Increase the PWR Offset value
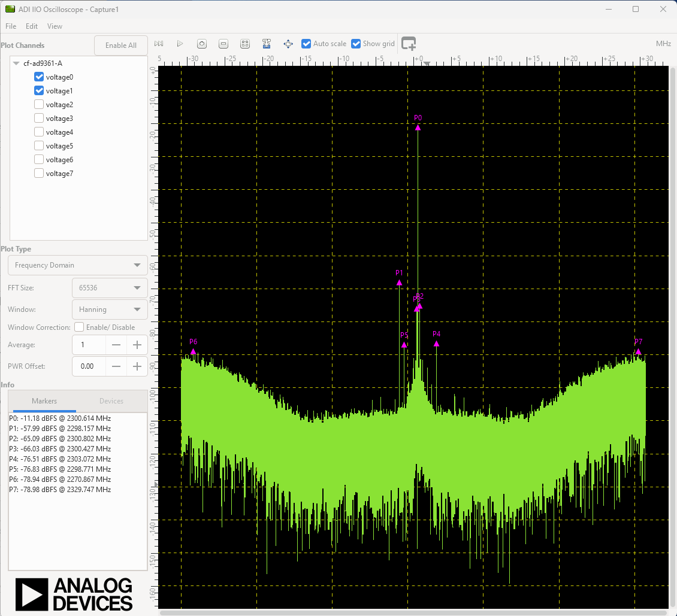Viewport: 677px width, 616px height. pos(137,366)
